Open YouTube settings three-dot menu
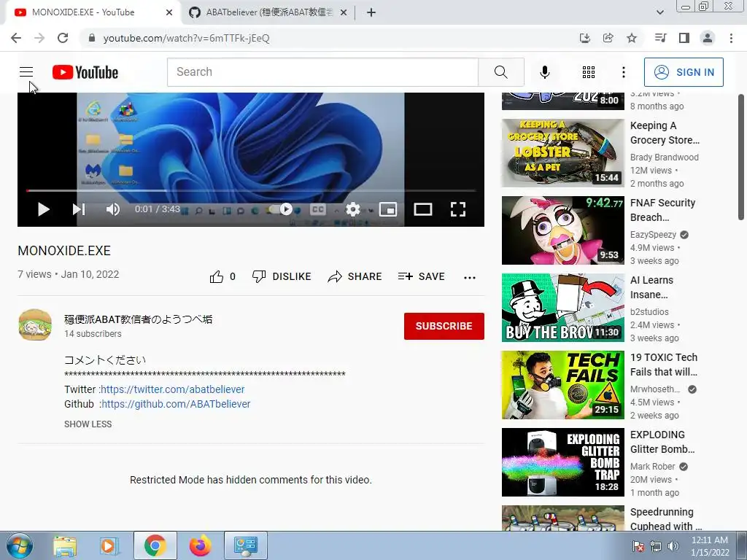This screenshot has width=747, height=560. 623,72
